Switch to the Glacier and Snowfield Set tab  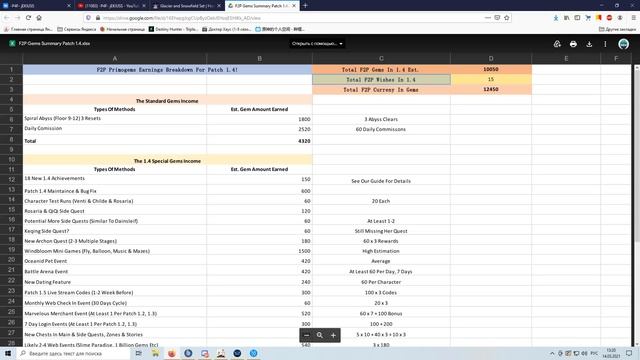coord(187,6)
